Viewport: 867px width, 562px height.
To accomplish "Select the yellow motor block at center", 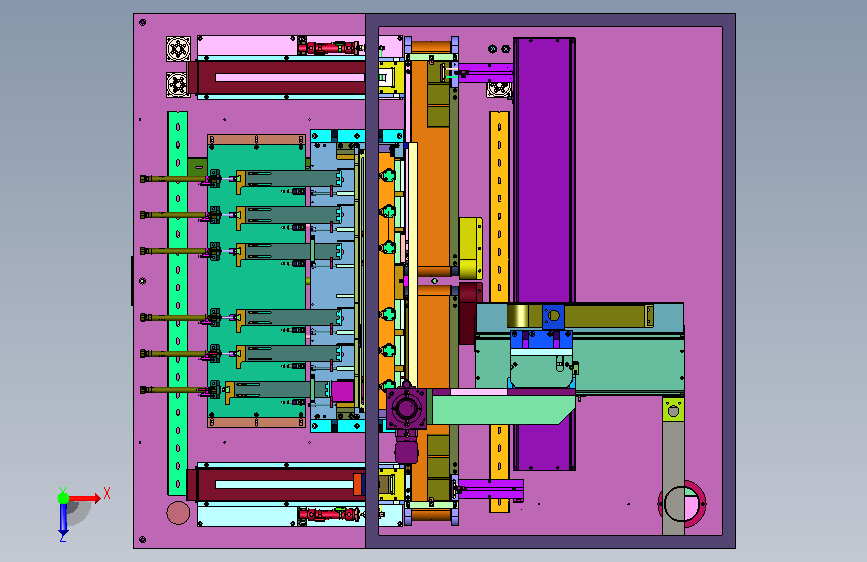I will point(471,248).
